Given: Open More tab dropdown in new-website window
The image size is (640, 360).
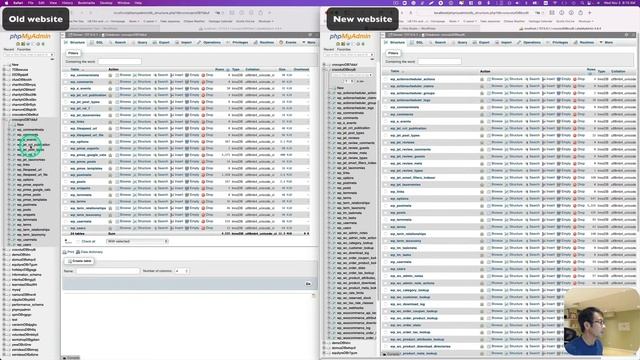Looking at the screenshot, I should [606, 42].
